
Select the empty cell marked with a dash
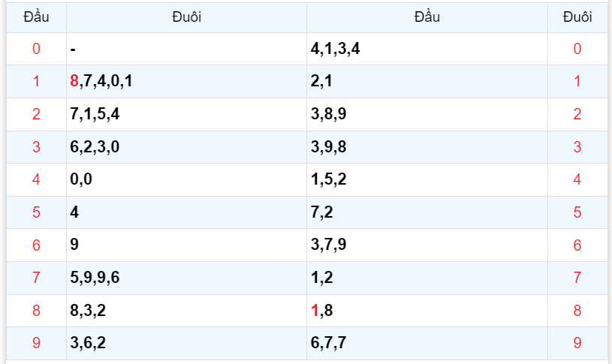pyautogui.click(x=74, y=50)
